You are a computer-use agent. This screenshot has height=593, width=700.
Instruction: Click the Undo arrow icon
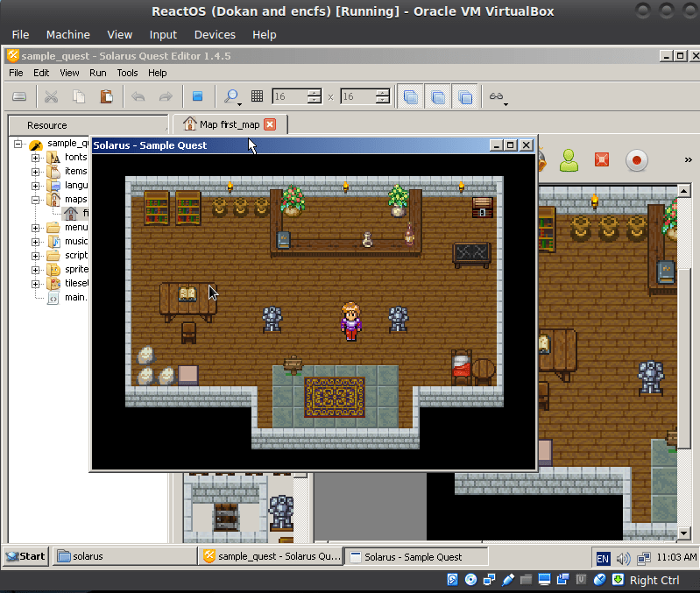click(x=138, y=96)
